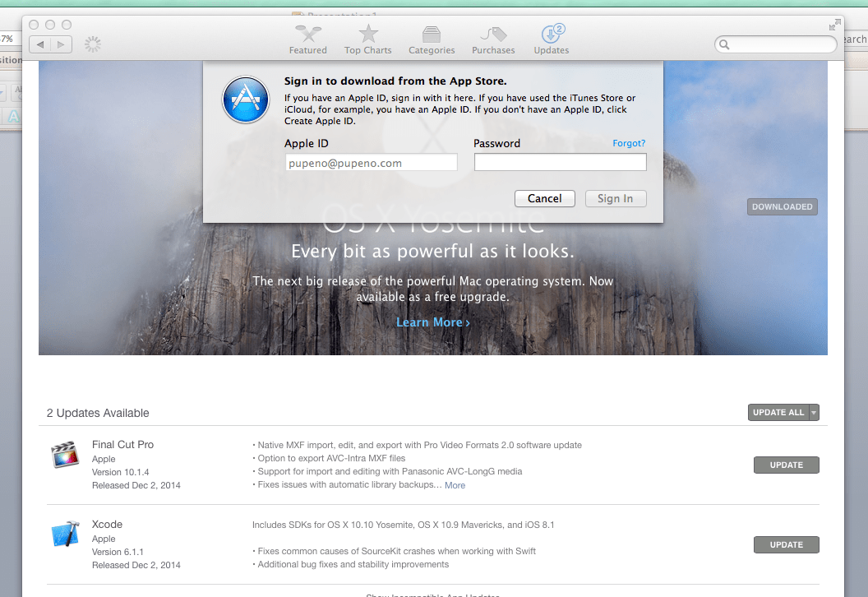Click the spinning loading indicator
Screen dimensions: 868x597
coord(92,44)
